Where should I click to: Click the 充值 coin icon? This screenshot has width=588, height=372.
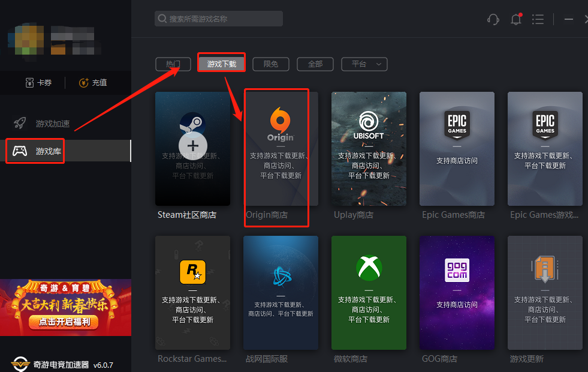84,83
